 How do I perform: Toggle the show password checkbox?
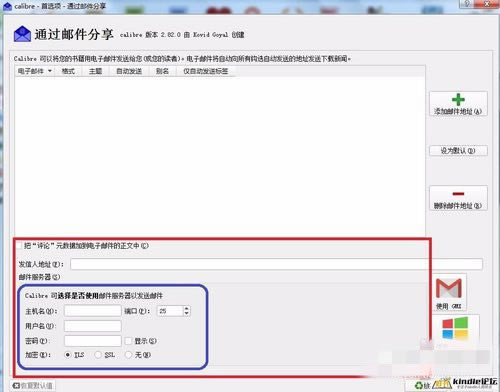[128, 341]
